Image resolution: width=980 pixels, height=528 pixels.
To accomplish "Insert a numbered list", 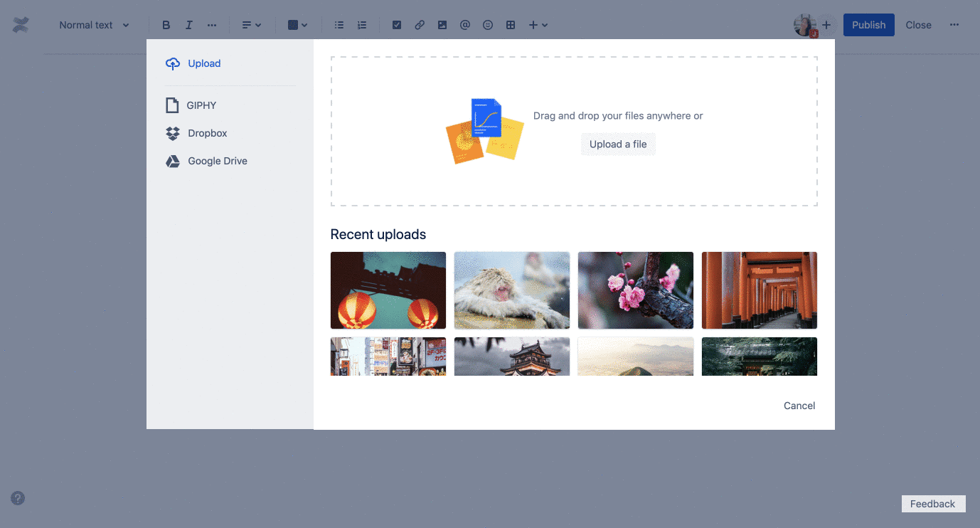I will [362, 25].
